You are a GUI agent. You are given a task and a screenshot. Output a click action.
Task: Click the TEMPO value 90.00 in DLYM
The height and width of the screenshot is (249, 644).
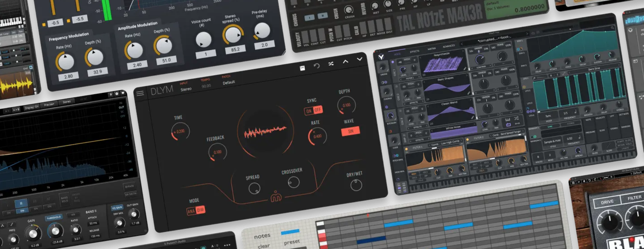coord(206,86)
